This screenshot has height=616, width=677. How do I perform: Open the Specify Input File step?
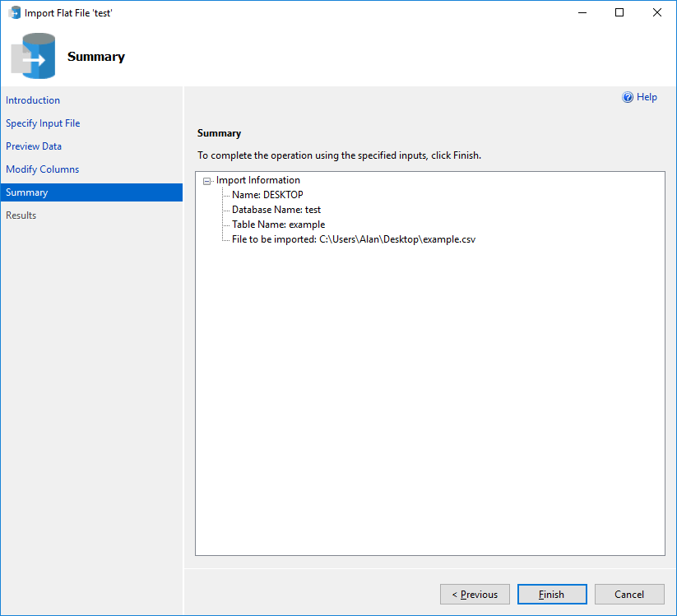(43, 123)
